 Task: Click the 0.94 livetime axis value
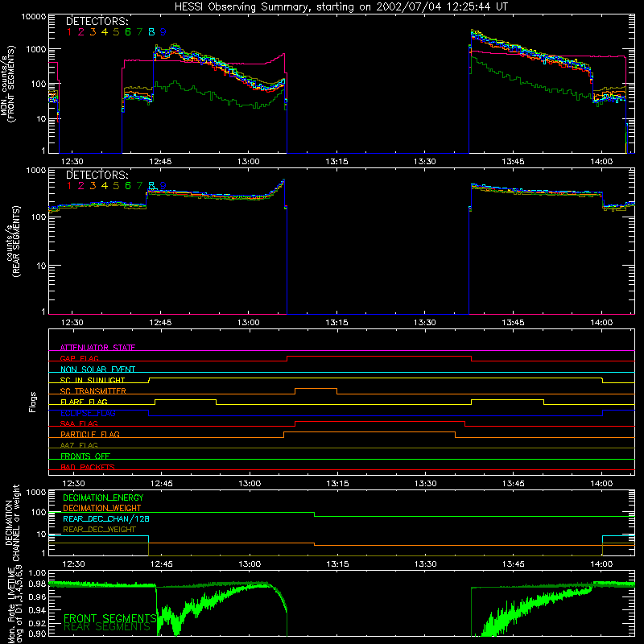click(x=37, y=610)
